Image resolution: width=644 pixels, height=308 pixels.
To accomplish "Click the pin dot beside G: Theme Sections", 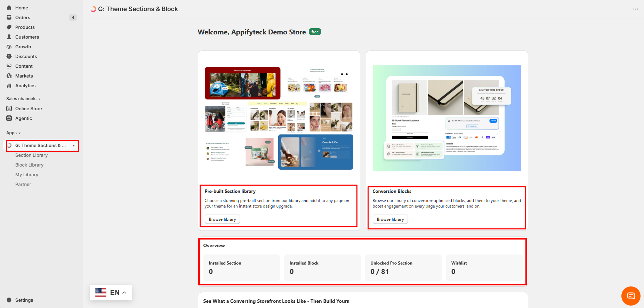I will [x=74, y=146].
